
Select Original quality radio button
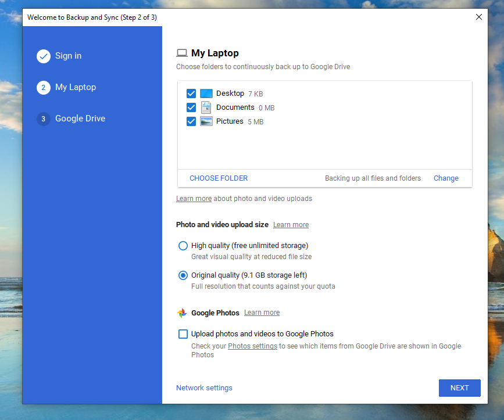click(183, 275)
